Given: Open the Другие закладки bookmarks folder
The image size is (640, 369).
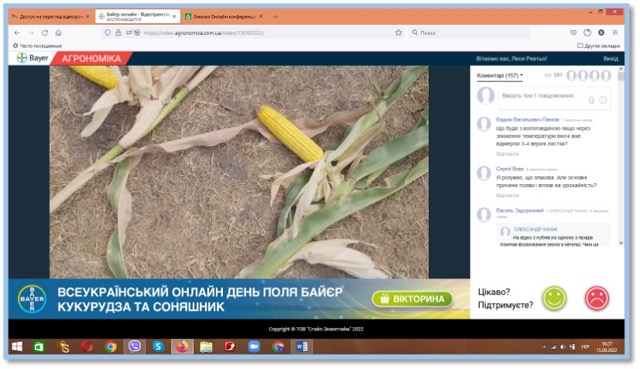Looking at the screenshot, I should pyautogui.click(x=598, y=46).
